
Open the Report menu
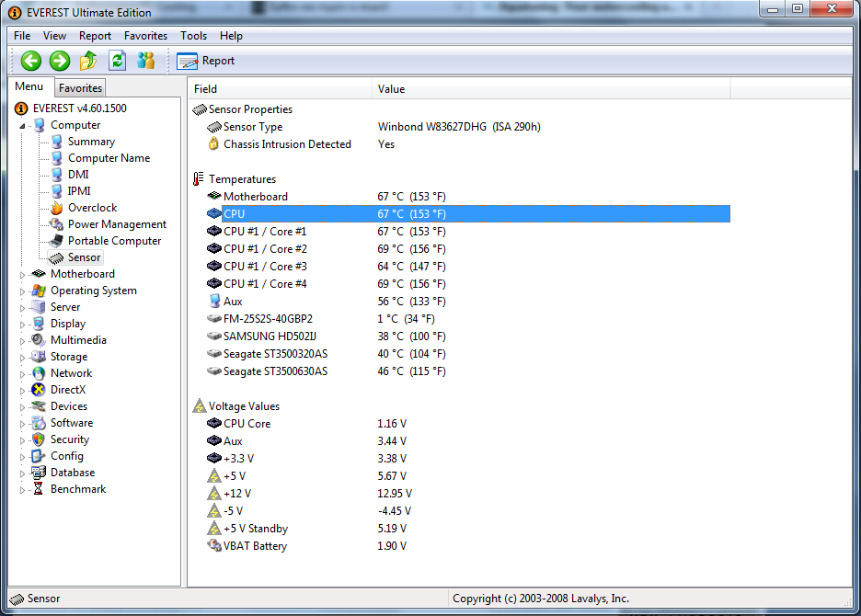pyautogui.click(x=95, y=36)
